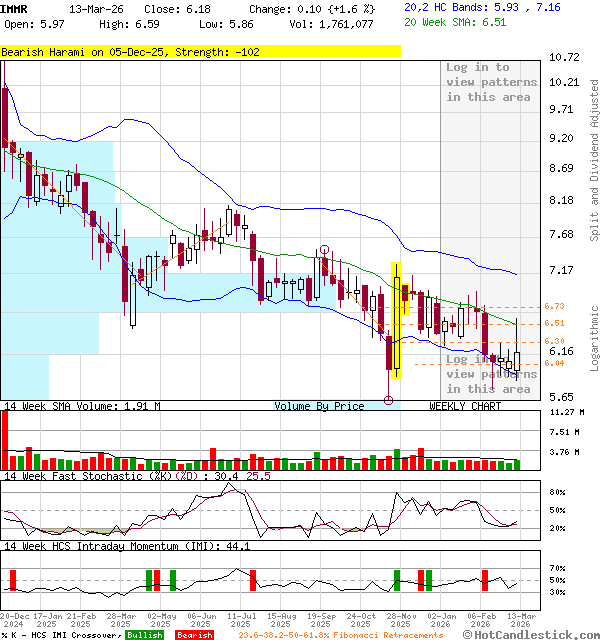Click the yellow highlighted harami candle
The height and width of the screenshot is (640, 600).
[x=397, y=320]
